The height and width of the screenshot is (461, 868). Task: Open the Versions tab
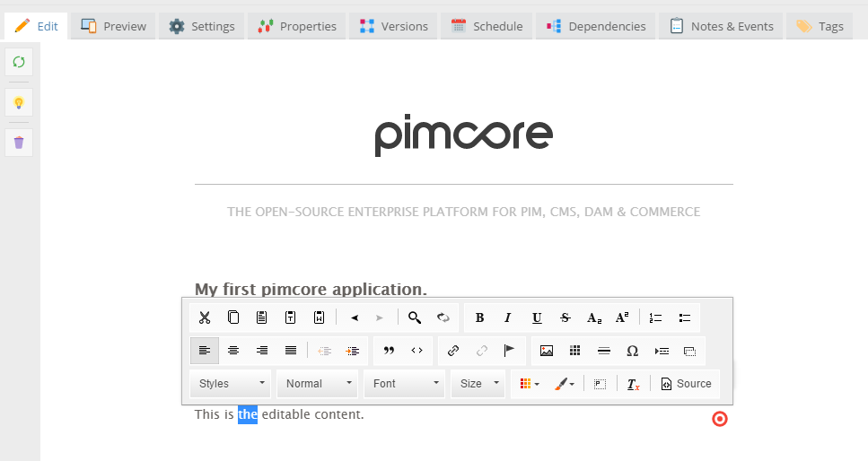[x=393, y=26]
